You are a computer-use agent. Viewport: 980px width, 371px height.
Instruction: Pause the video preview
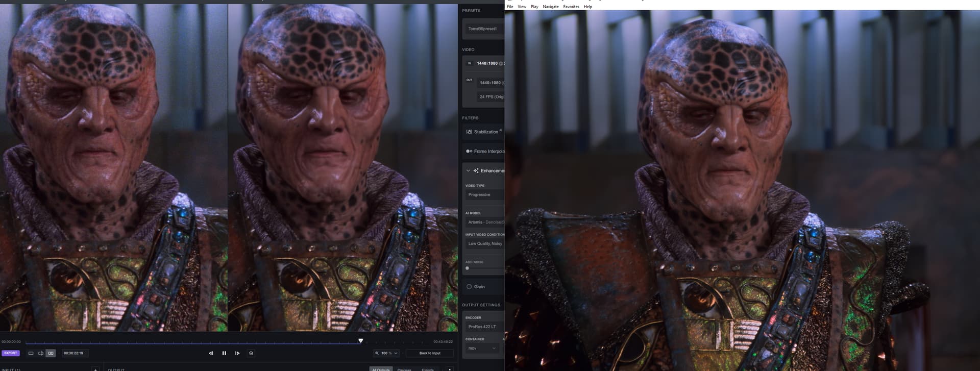coord(224,353)
